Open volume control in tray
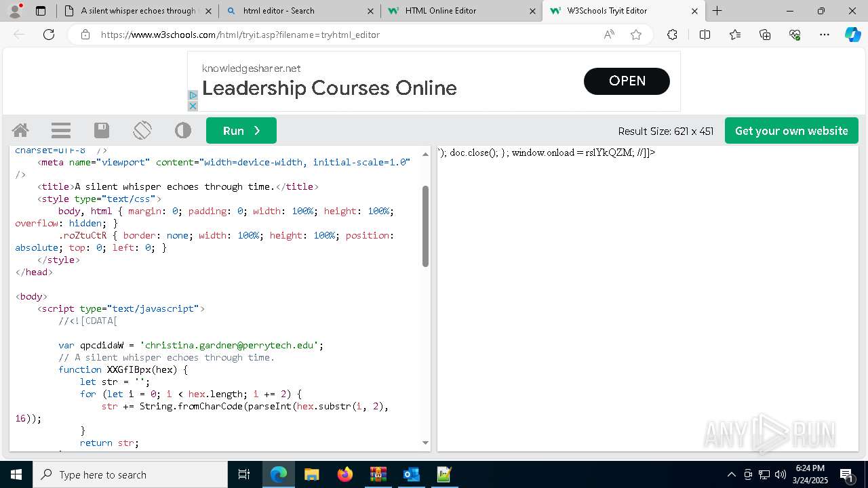Viewport: 868px width, 488px height. [x=781, y=474]
